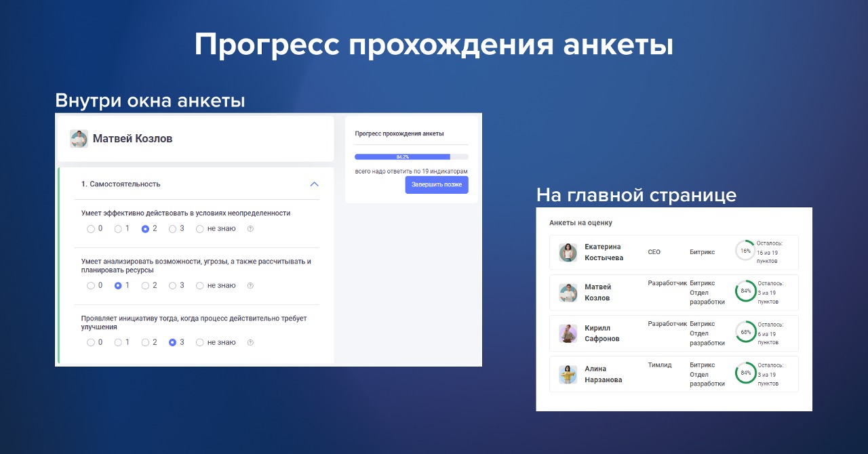This screenshot has width=868, height=454.
Task: Select 2 for 'Проявляет инициативу'
Action: point(145,343)
